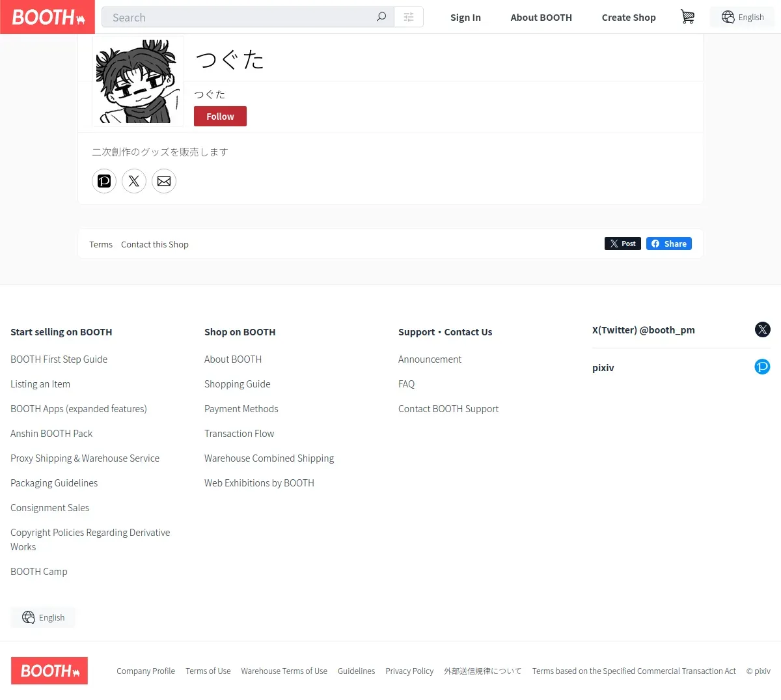Click X(Twitter) @booth_pm text link
Screen dimensions: 781x700
644,330
